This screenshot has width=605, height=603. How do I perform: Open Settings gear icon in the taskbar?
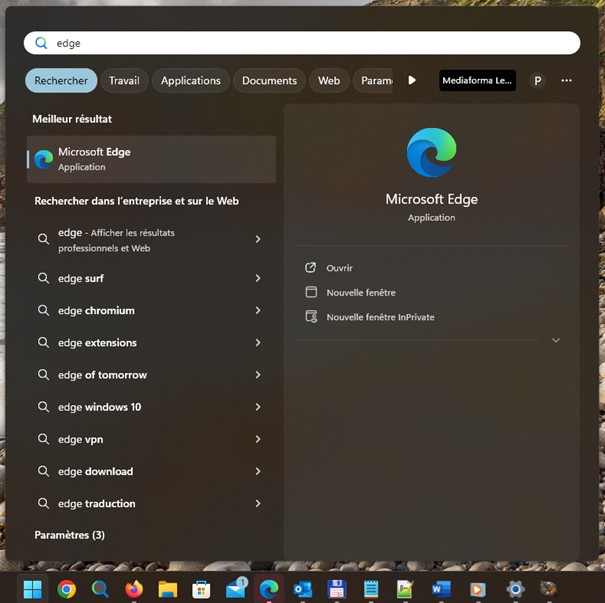coord(515,589)
